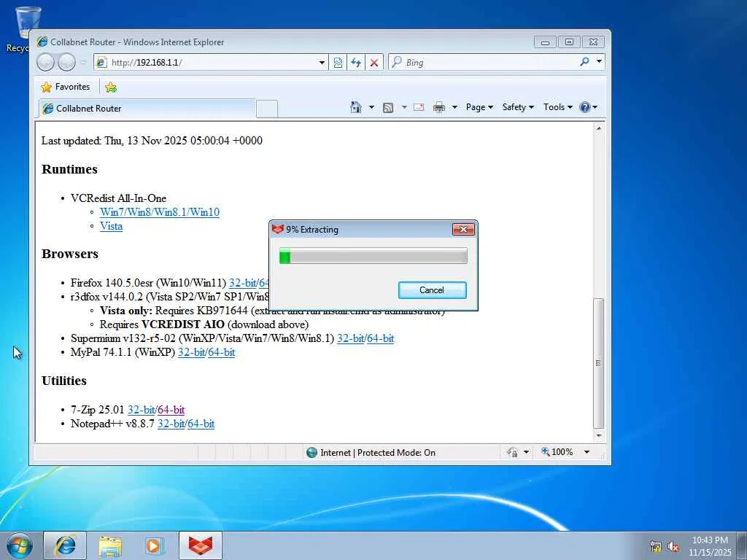Download Notepad++ v8.8.7 32-bit

pos(171,424)
